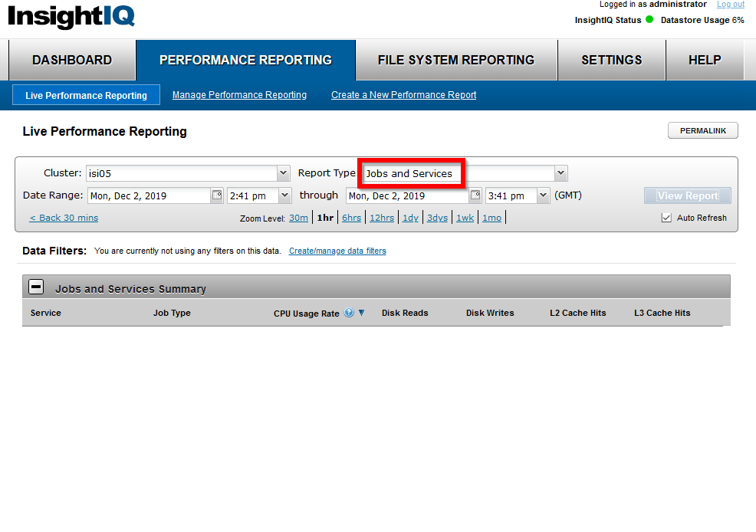Open the Create/manage data filters link
The height and width of the screenshot is (532, 756).
[x=337, y=251]
